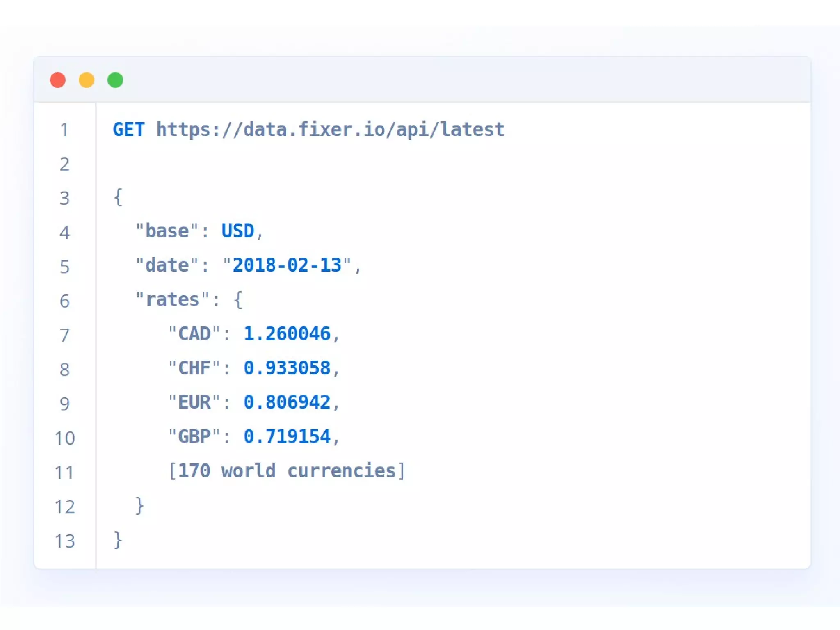
Task: Click the GET request keyword
Action: coord(128,130)
